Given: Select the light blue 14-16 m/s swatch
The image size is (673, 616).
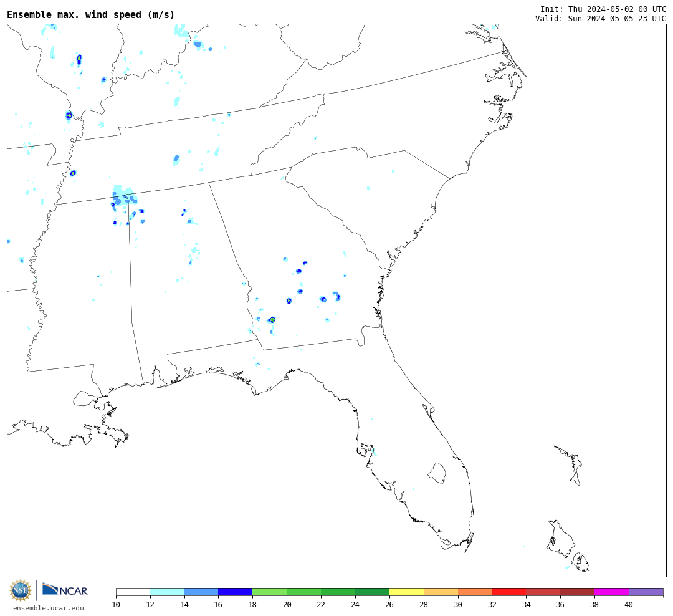Looking at the screenshot, I should click(201, 592).
